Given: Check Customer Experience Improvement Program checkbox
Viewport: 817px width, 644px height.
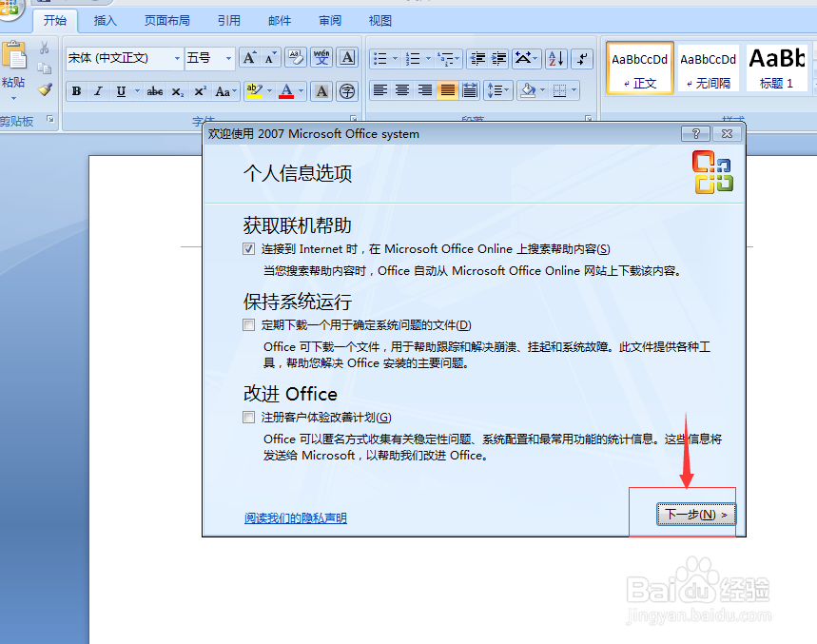Looking at the screenshot, I should 249,418.
